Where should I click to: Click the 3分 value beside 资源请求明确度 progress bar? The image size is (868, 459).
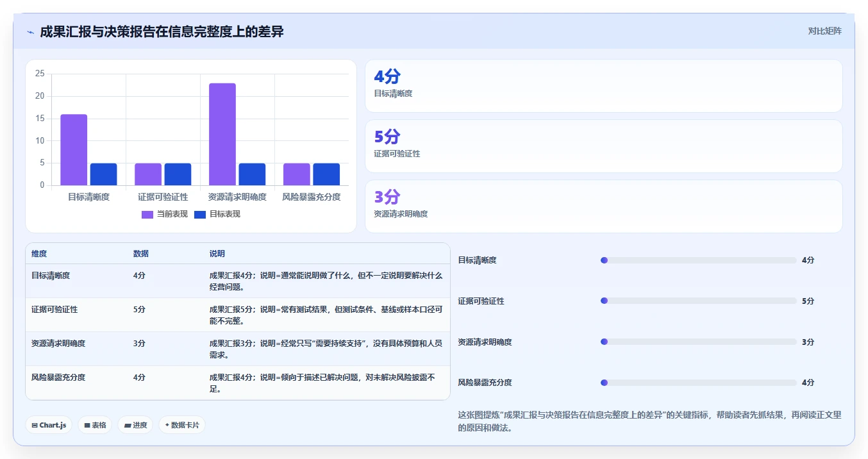click(x=808, y=342)
